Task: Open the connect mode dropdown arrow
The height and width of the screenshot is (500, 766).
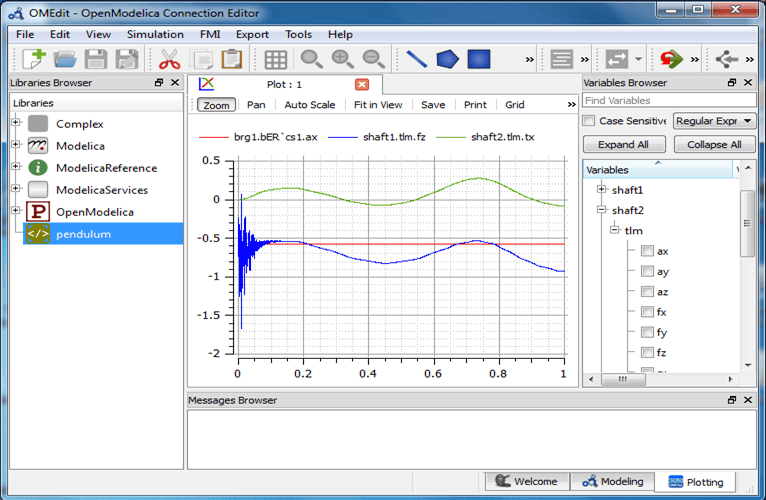Action: point(638,59)
